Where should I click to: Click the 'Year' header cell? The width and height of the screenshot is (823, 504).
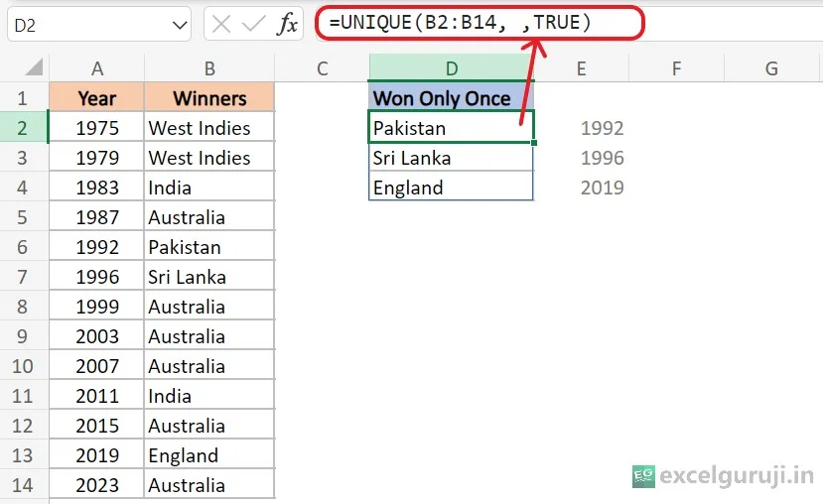(x=97, y=98)
